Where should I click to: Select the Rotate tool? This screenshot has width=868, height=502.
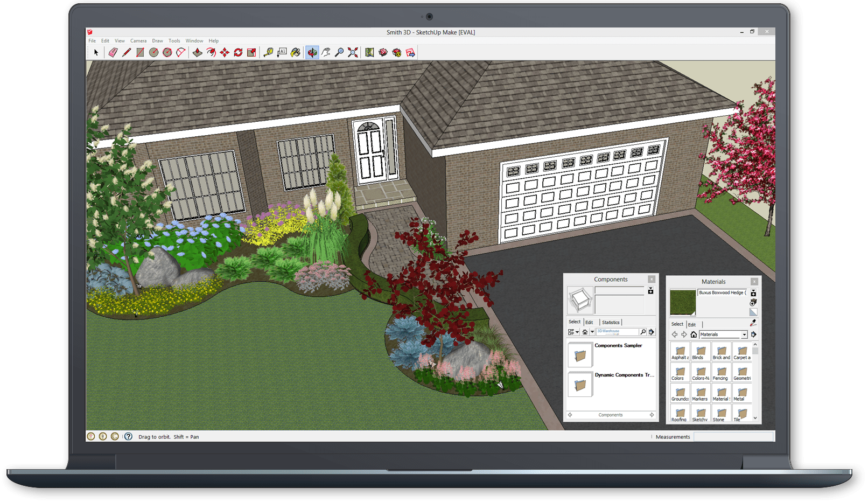pyautogui.click(x=237, y=52)
